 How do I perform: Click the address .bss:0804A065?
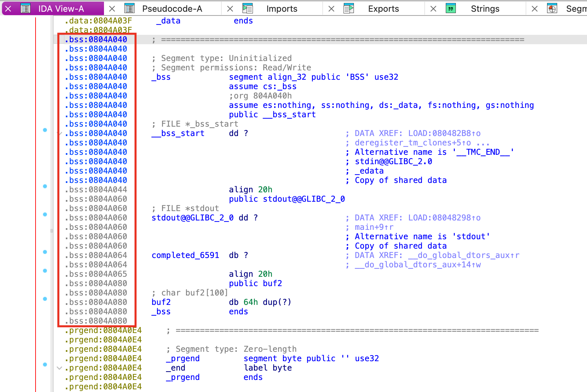tap(96, 274)
